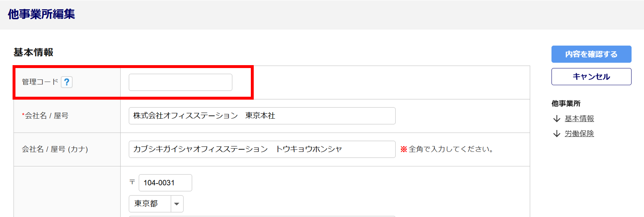The height and width of the screenshot is (217, 644).
Task: Click the down arrow icon beside 基本情報
Action: (x=557, y=119)
